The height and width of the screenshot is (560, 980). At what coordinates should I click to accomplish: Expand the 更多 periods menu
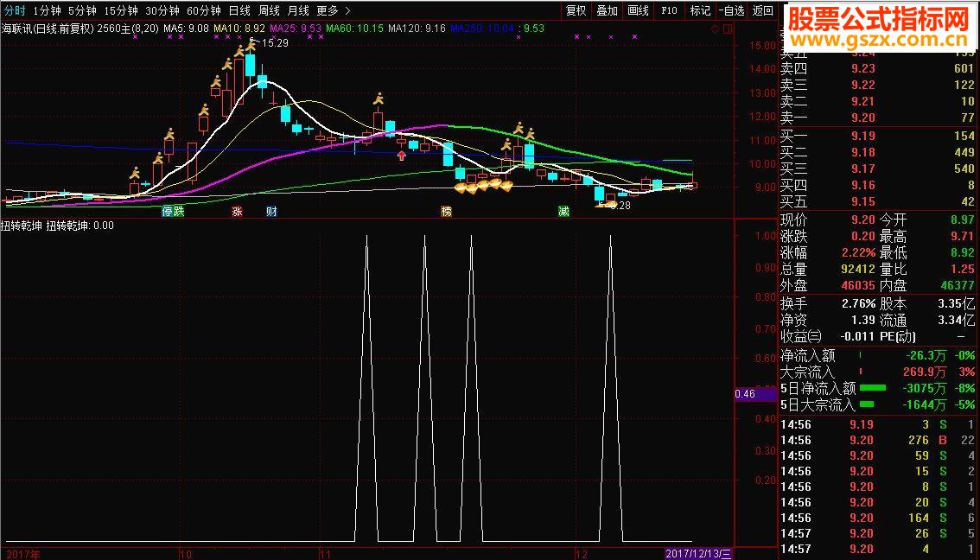pos(333,10)
